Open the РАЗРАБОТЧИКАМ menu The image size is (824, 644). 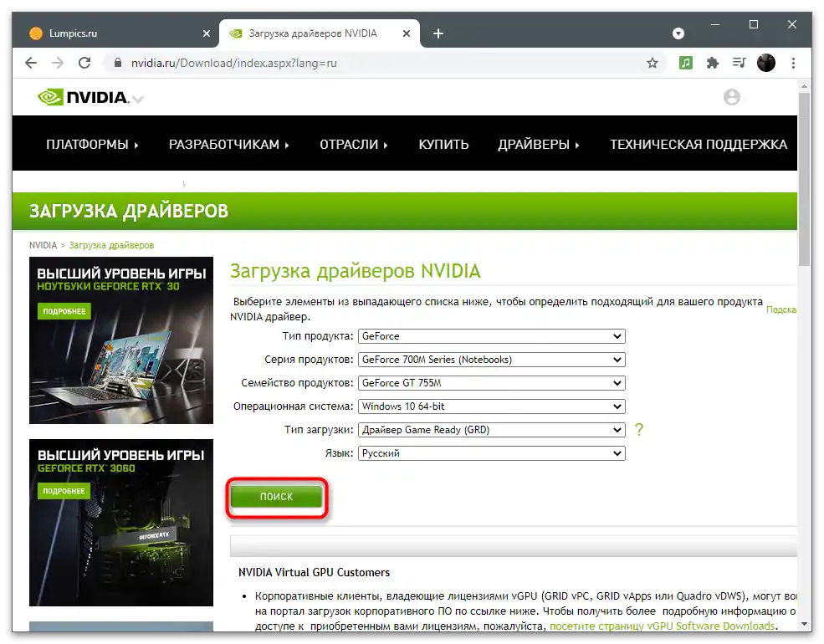[x=228, y=145]
